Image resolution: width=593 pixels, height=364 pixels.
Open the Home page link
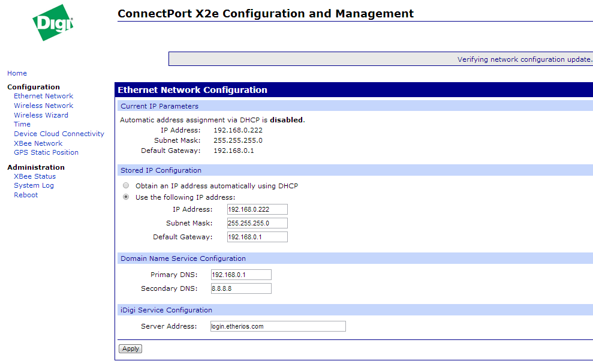coord(17,73)
